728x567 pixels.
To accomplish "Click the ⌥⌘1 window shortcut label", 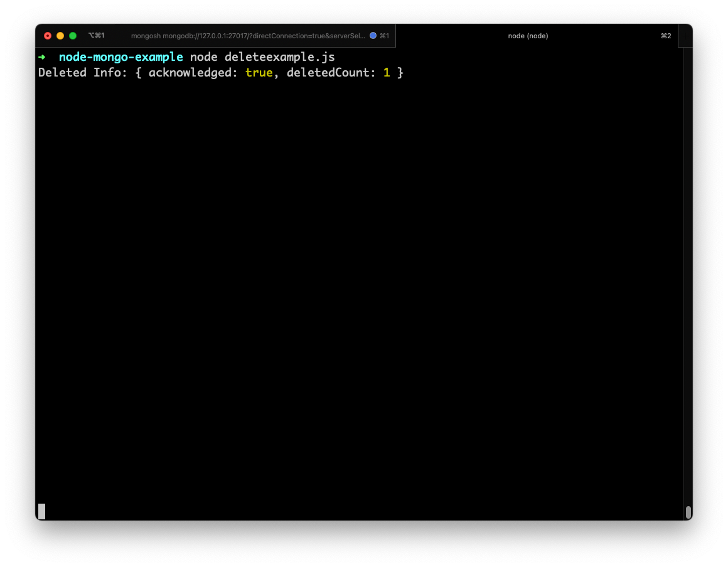I will (x=96, y=36).
